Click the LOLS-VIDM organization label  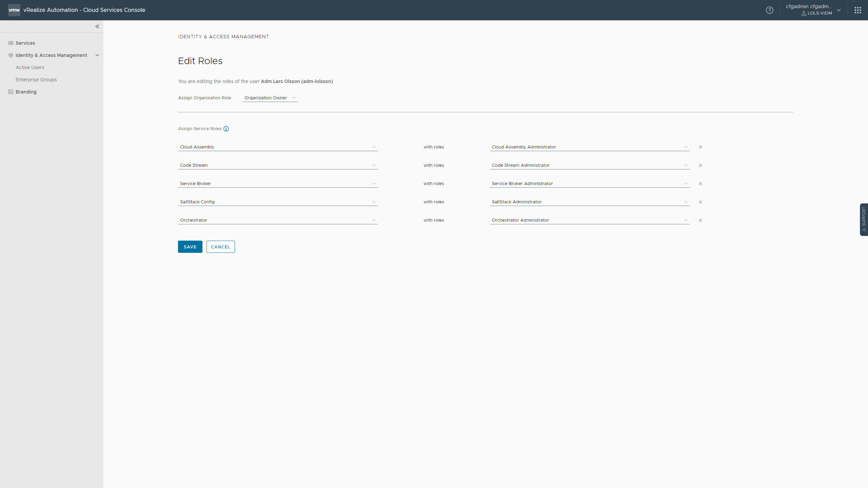pyautogui.click(x=820, y=13)
